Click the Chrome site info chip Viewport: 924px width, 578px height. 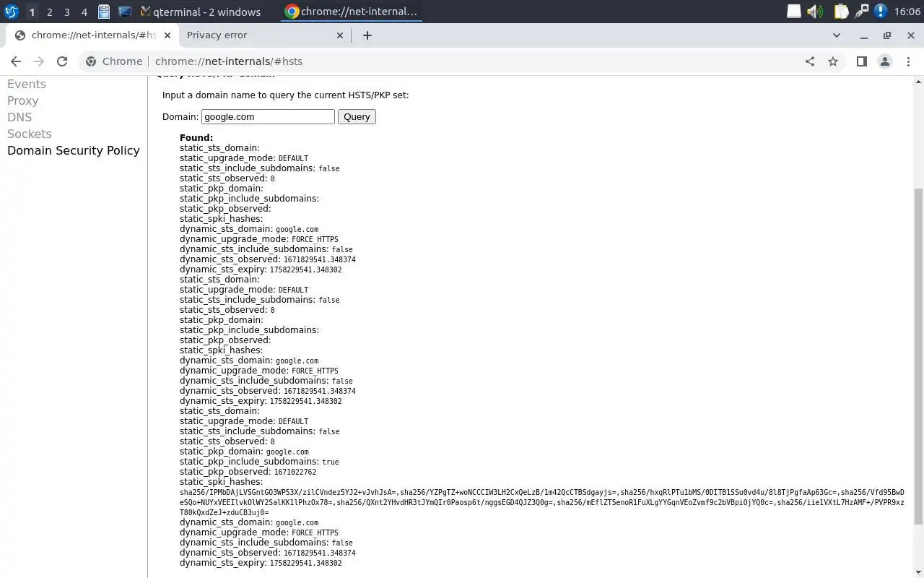pos(114,61)
